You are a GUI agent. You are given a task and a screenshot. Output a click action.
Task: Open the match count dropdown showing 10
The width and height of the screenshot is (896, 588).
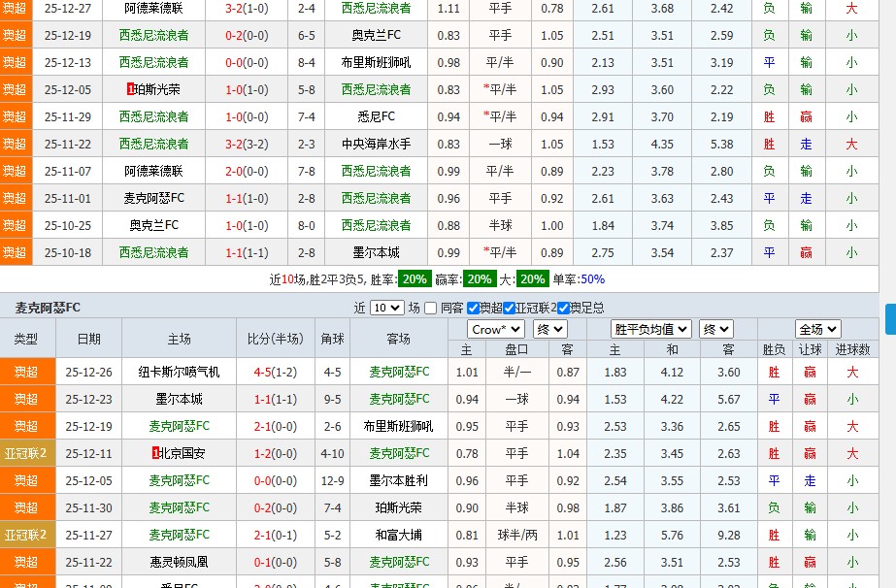(385, 308)
